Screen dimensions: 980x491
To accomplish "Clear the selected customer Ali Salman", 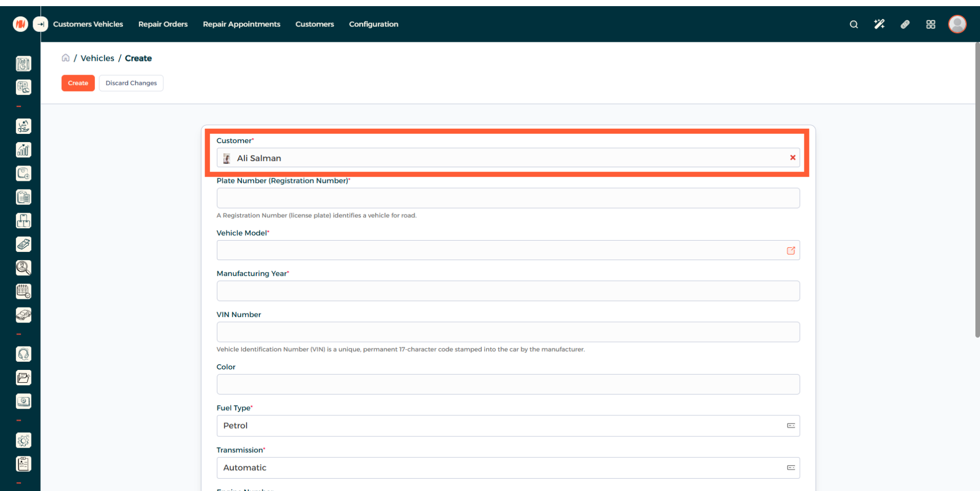I will point(793,158).
